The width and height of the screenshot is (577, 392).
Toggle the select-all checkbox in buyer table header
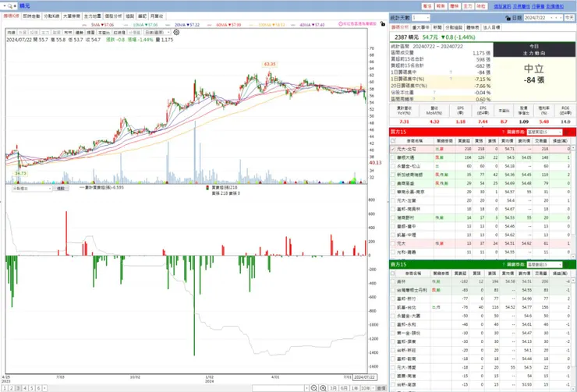click(393, 141)
